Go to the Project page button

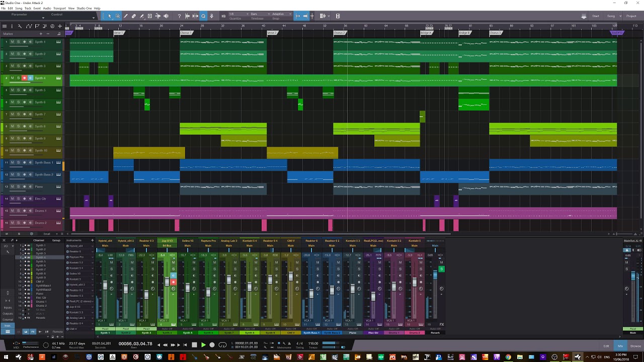(x=631, y=16)
